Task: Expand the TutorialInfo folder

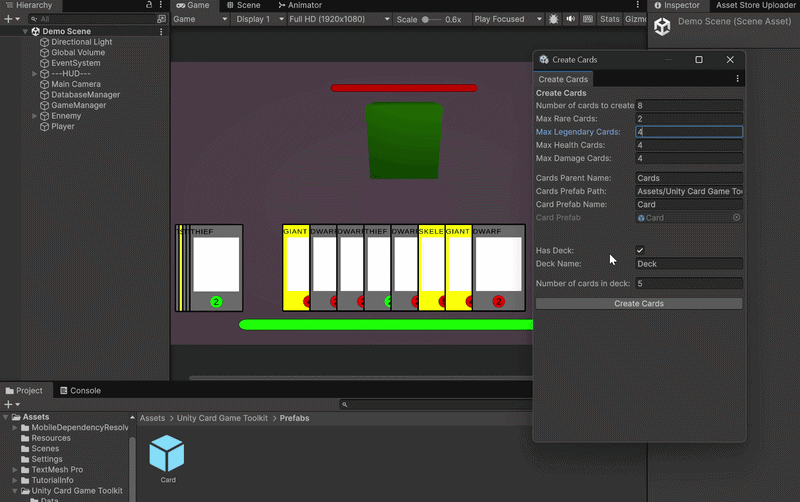Action: point(15,481)
